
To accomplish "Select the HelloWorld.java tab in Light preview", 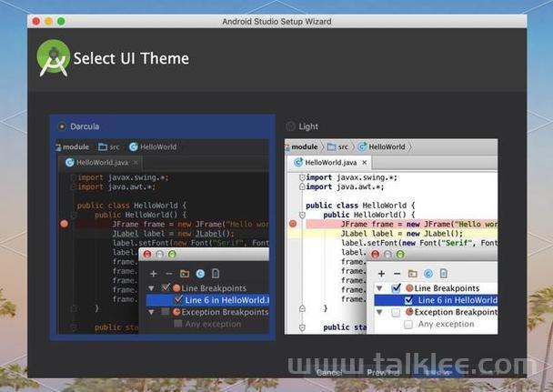I will (327, 163).
